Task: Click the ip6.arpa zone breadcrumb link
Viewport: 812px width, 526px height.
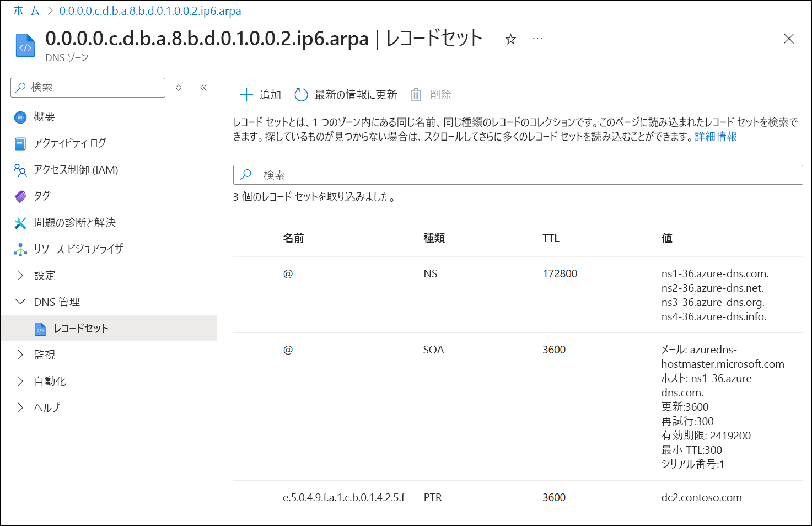Action: 150,11
